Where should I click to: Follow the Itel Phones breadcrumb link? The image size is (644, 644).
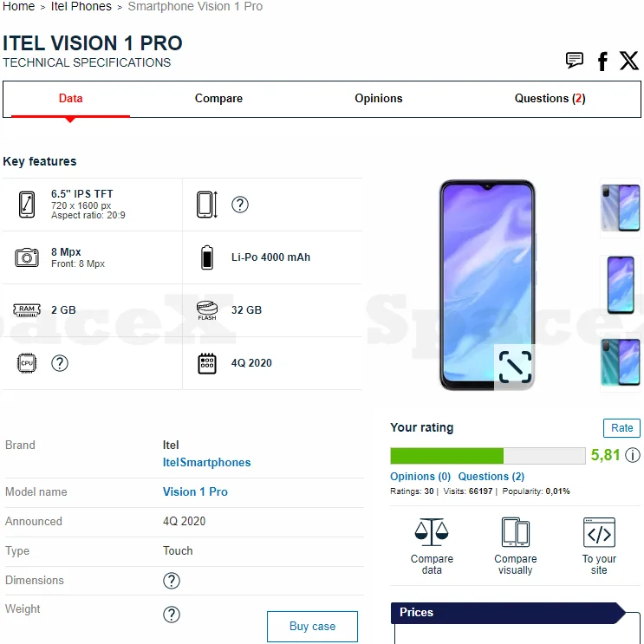(x=81, y=7)
